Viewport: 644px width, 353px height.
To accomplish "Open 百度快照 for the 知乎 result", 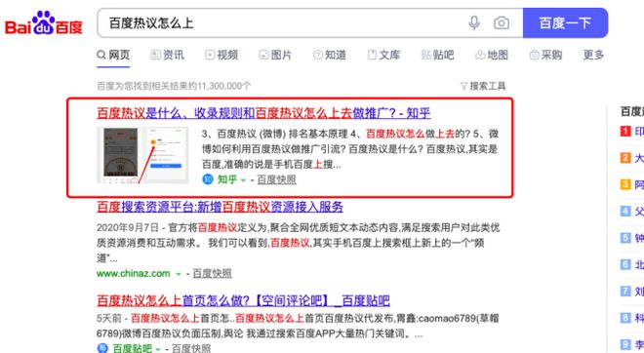I will 277,179.
